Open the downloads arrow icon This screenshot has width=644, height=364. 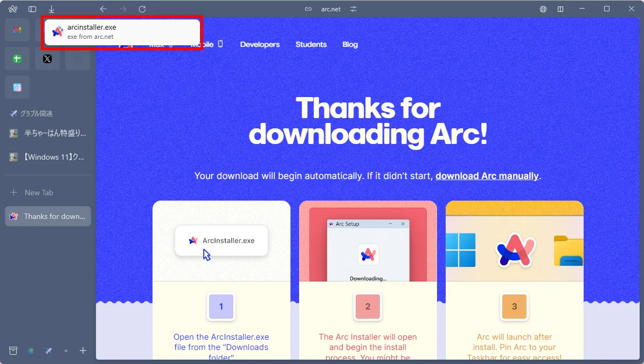(51, 9)
